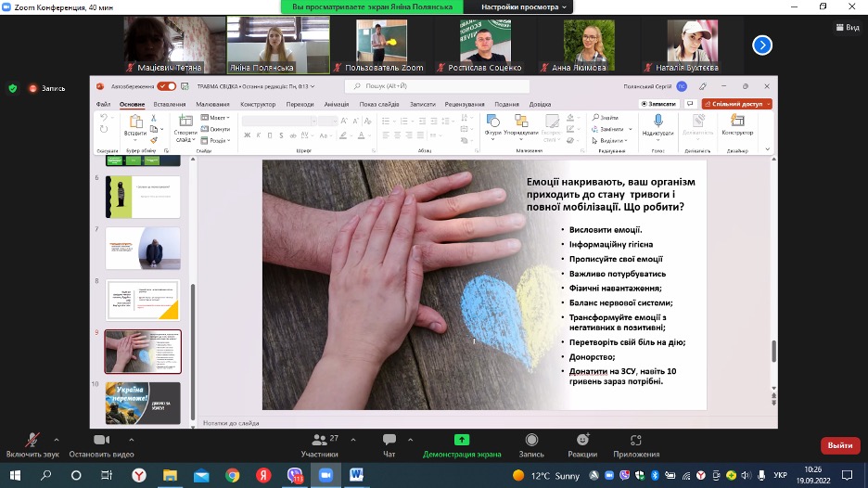Click the Comments speech bubble icon

point(690,104)
